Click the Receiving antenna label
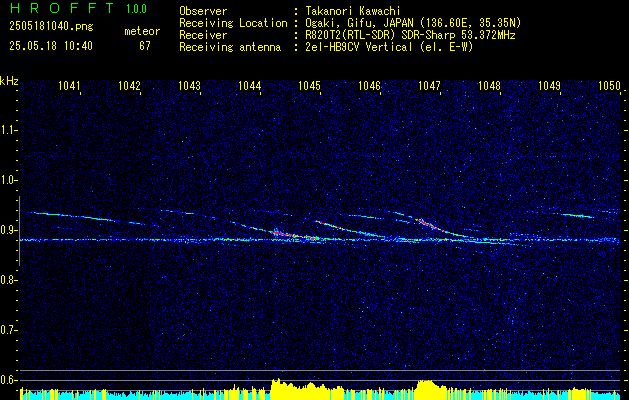 click(x=230, y=47)
